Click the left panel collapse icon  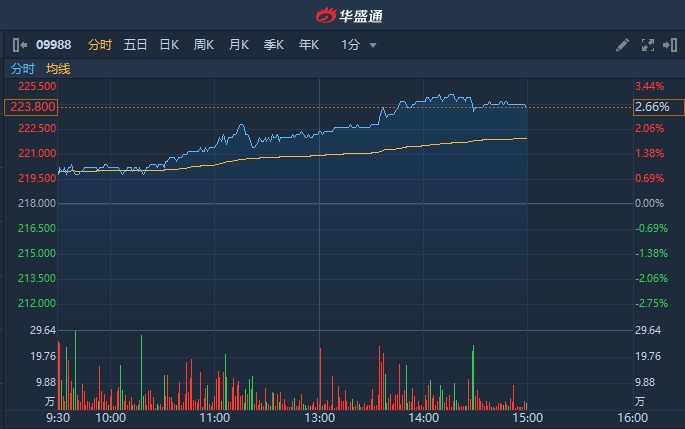pos(19,45)
